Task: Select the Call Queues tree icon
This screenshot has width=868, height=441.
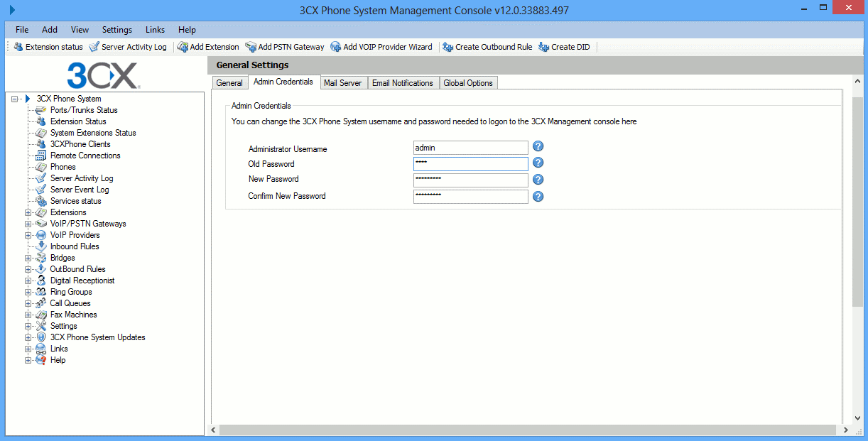Action: pos(41,303)
